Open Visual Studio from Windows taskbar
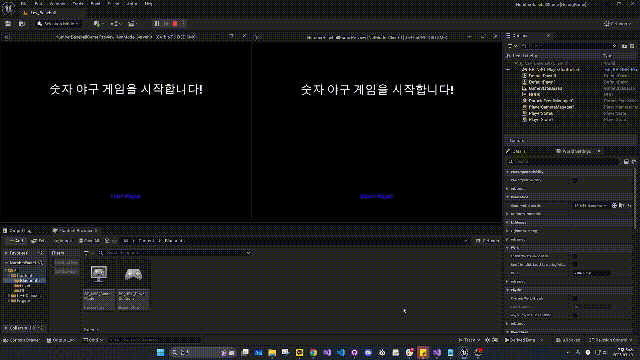The image size is (640, 360). coord(327,352)
